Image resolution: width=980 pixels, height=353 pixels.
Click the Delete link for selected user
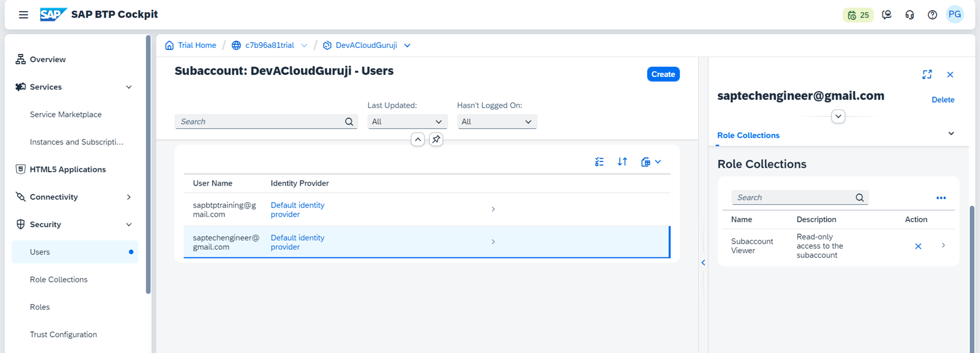click(x=943, y=100)
